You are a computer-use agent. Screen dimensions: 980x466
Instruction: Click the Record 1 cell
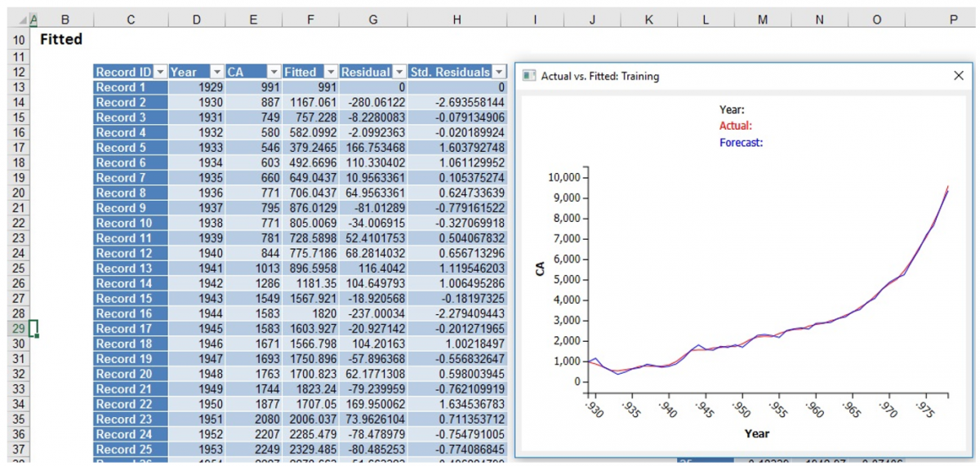[x=131, y=87]
